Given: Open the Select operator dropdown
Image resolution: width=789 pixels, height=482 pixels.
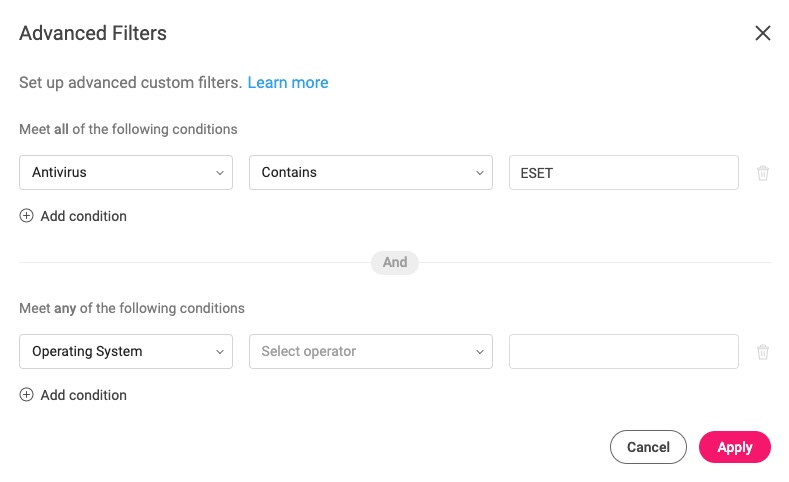Looking at the screenshot, I should [x=371, y=352].
